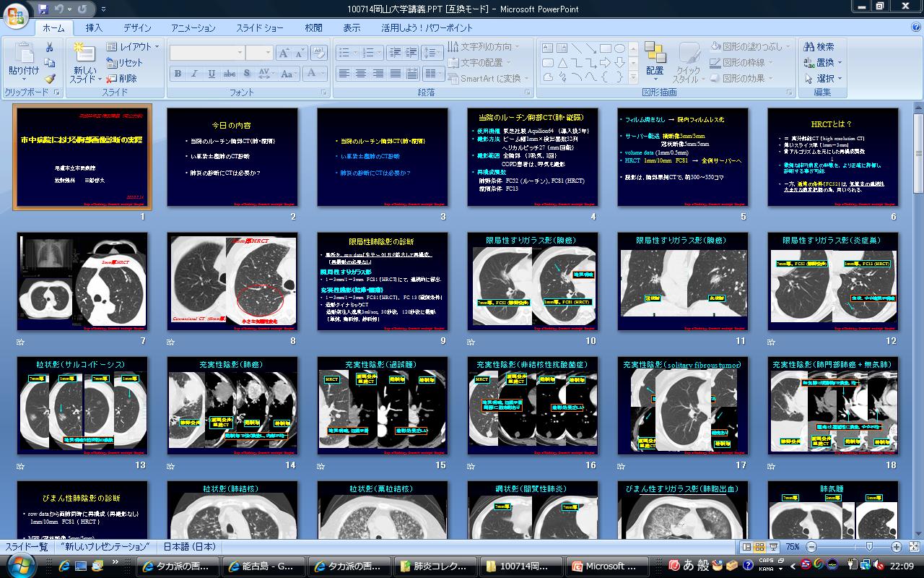Expand the shapes gallery more button

(x=633, y=78)
